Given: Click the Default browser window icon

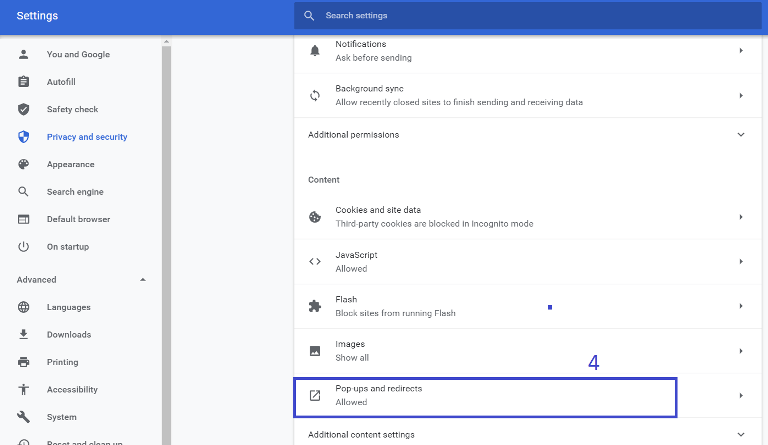Looking at the screenshot, I should point(23,219).
